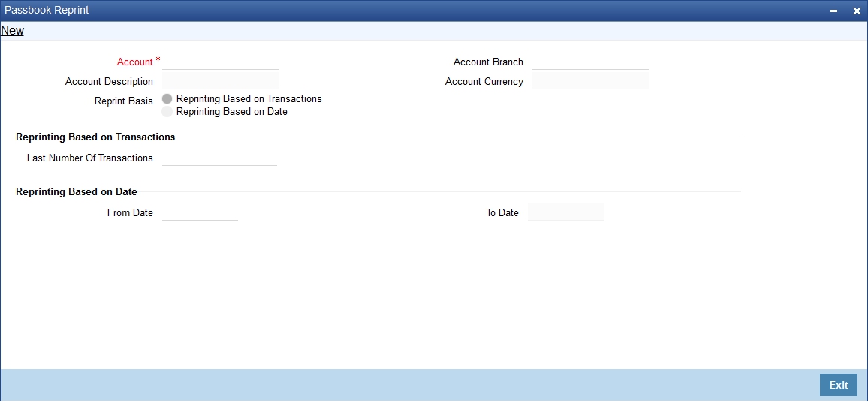Click the From Date label

pos(130,212)
